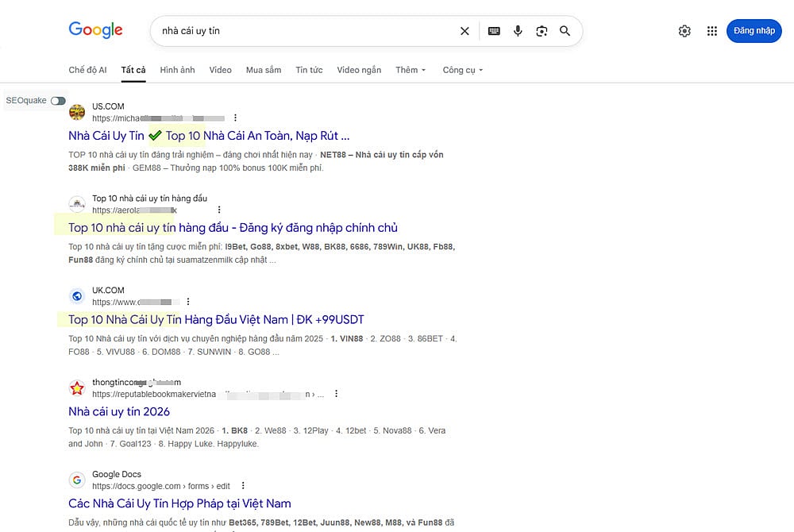Open the on-screen keyboard input tool
This screenshot has height=532, width=794.
(494, 31)
